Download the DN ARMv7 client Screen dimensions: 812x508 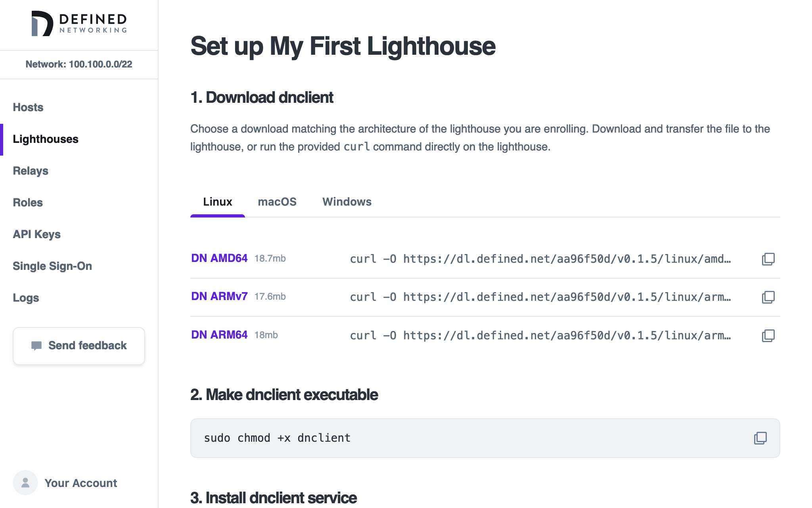coord(219,296)
